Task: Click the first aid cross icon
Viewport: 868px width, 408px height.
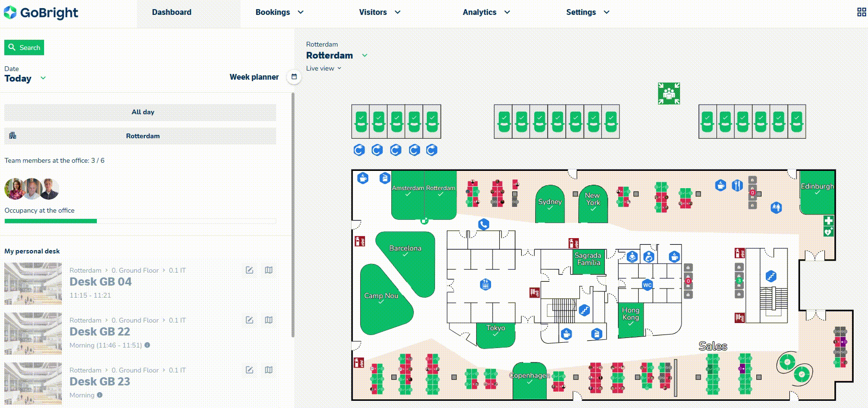Action: pos(828,221)
